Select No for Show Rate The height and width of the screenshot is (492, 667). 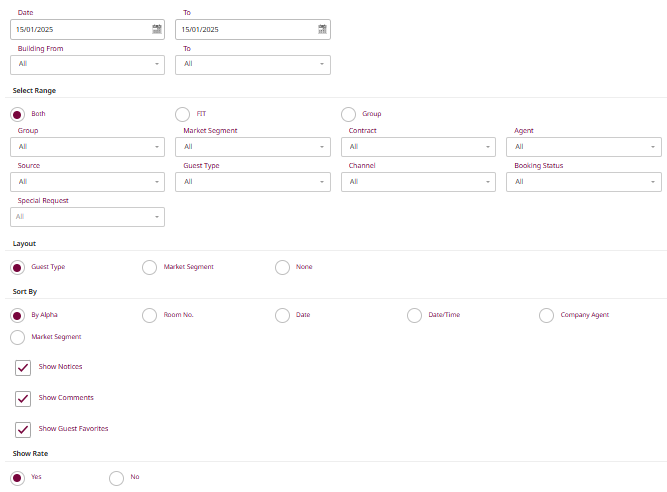pyautogui.click(x=116, y=478)
